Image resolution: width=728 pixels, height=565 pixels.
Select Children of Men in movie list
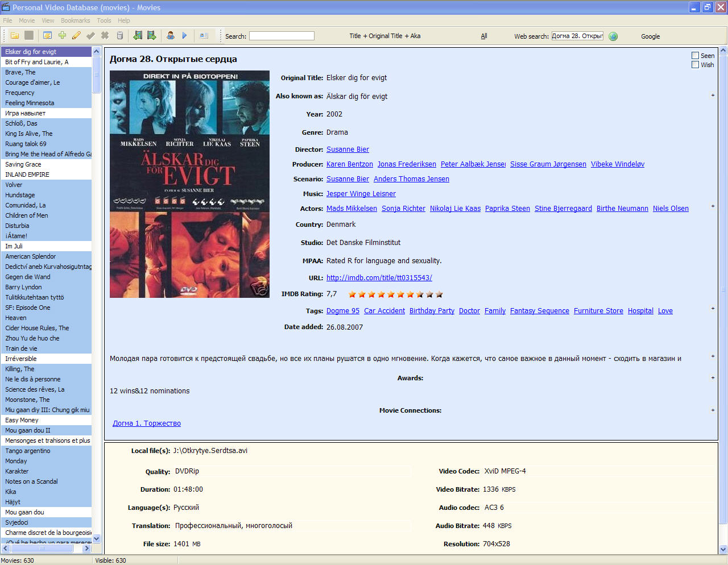pos(46,215)
